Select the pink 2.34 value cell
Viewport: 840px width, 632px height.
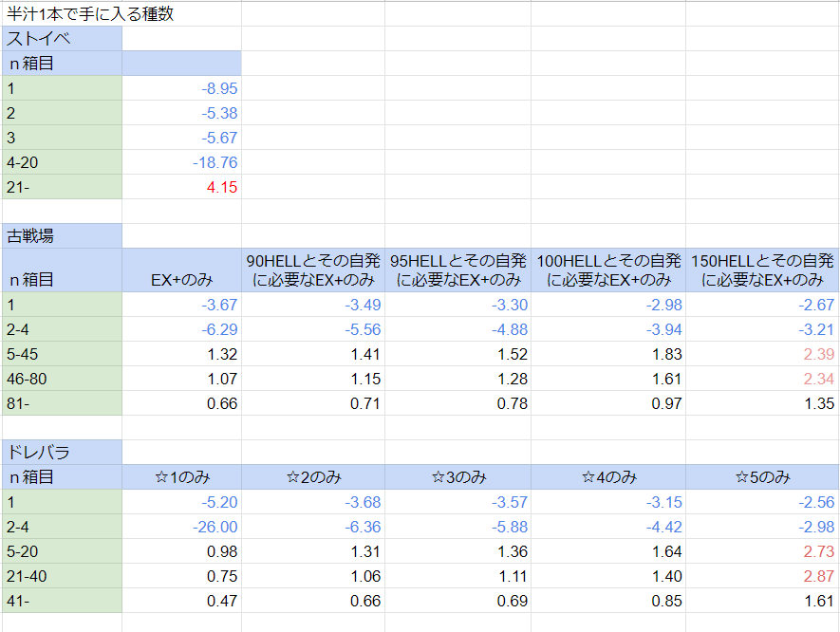(762, 378)
